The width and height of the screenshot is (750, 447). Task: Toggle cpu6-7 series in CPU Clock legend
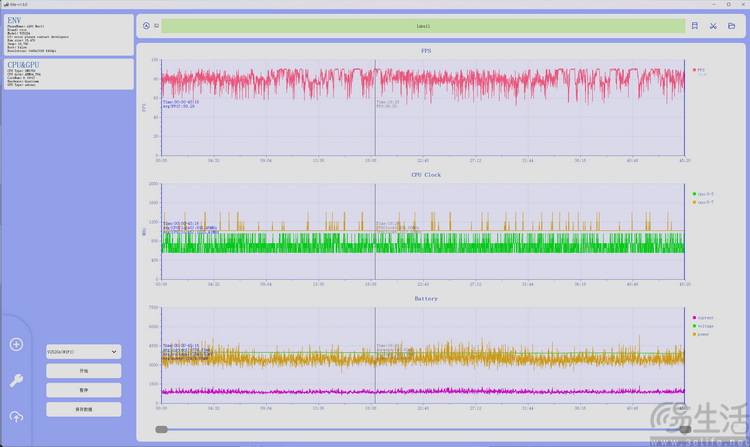[703, 202]
